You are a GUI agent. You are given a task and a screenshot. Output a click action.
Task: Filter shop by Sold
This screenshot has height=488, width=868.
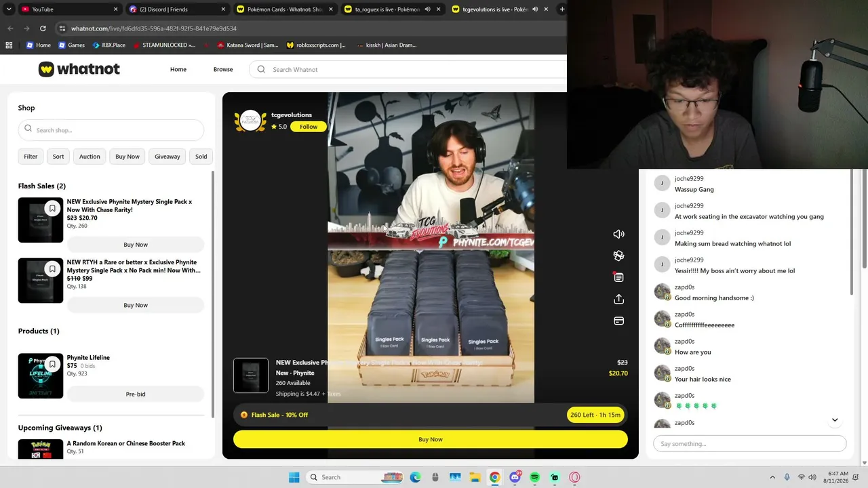tap(201, 157)
